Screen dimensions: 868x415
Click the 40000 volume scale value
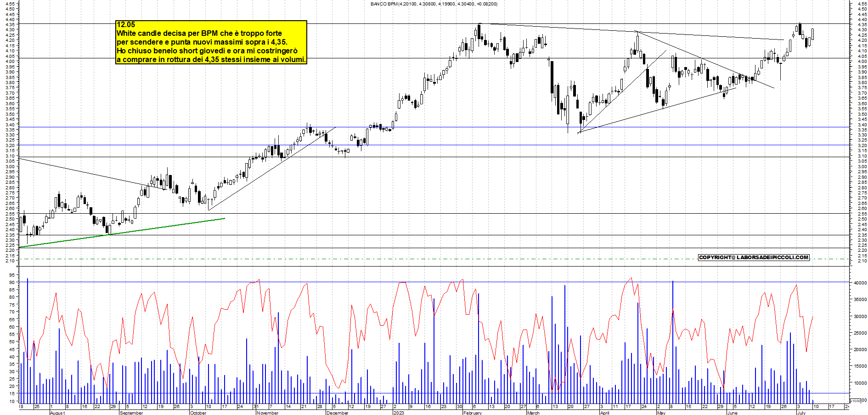coord(860,283)
